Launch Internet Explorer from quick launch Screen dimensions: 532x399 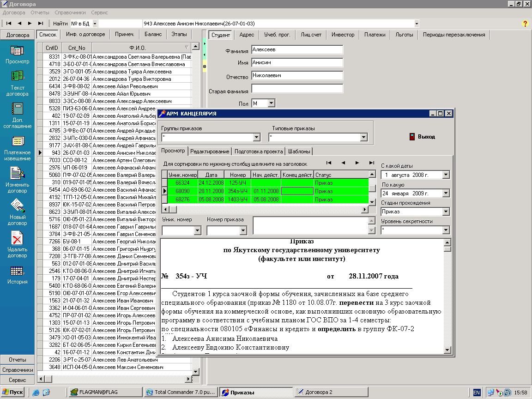point(36,393)
